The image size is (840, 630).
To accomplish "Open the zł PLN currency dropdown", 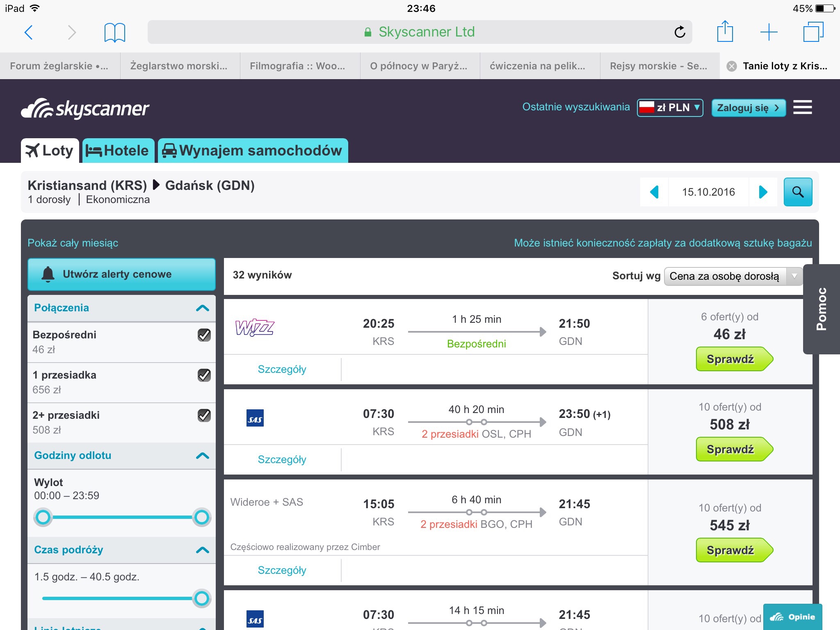I will tap(670, 108).
